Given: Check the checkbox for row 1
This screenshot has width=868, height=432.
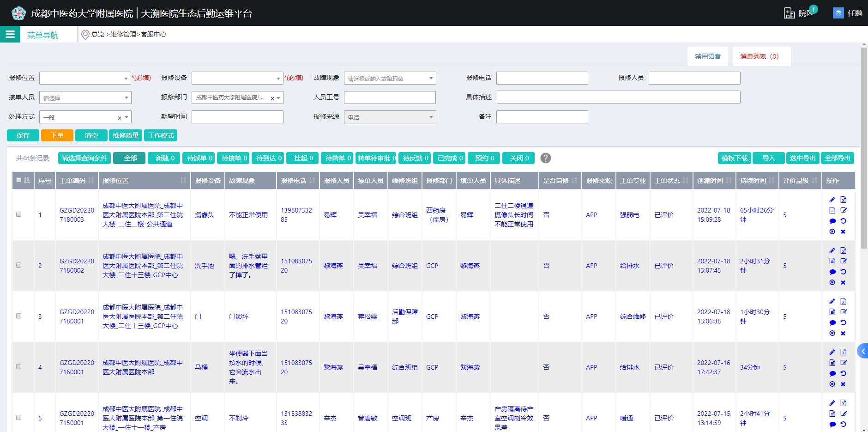Looking at the screenshot, I should [19, 214].
